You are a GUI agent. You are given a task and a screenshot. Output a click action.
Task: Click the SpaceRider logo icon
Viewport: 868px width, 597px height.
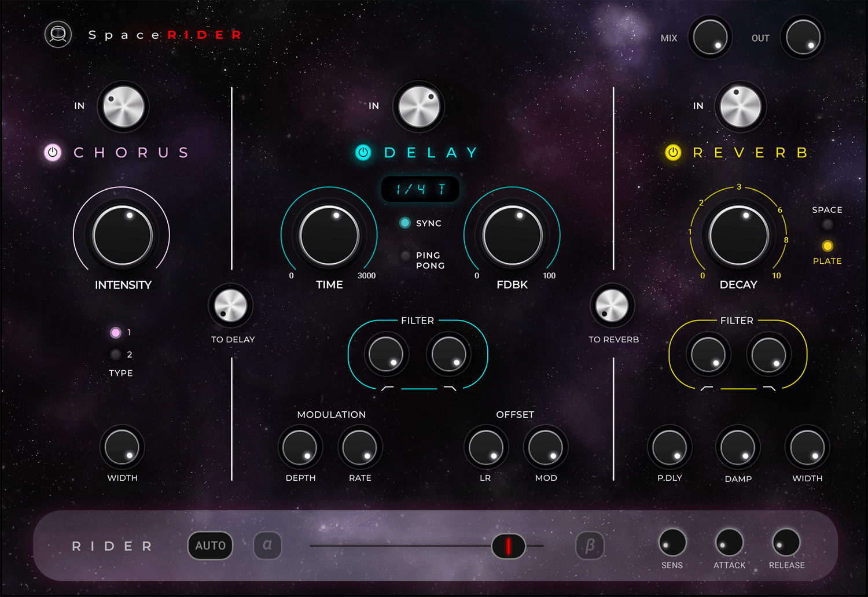58,34
